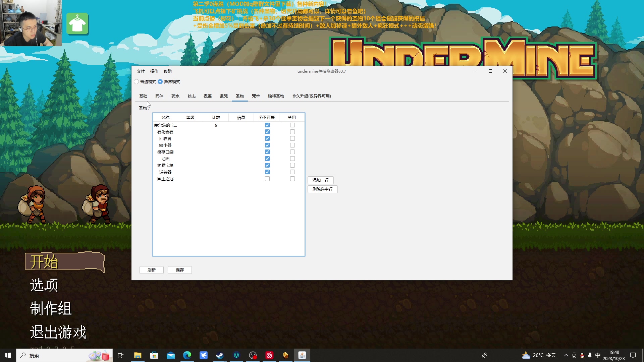The height and width of the screenshot is (362, 644).
Task: Switch to the UnderMine game taskbar icon
Action: tap(286, 355)
